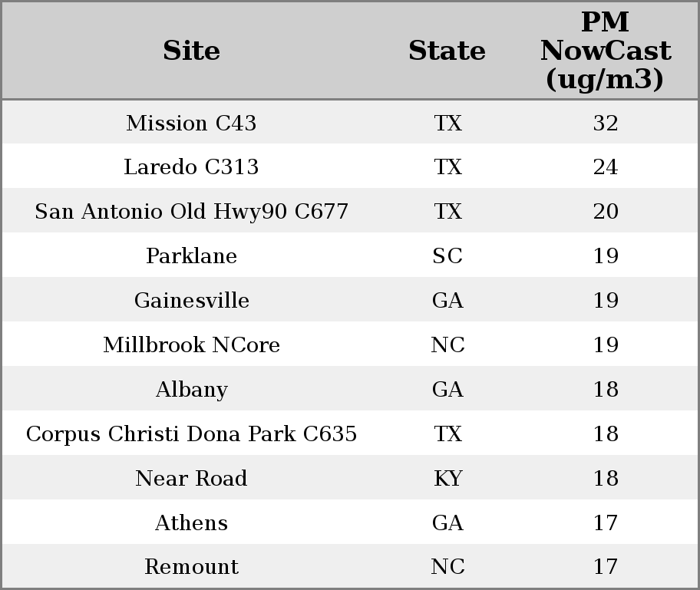Click the NC state cell for Millbrook NCore
Screen dimensions: 700x590
[x=447, y=344]
